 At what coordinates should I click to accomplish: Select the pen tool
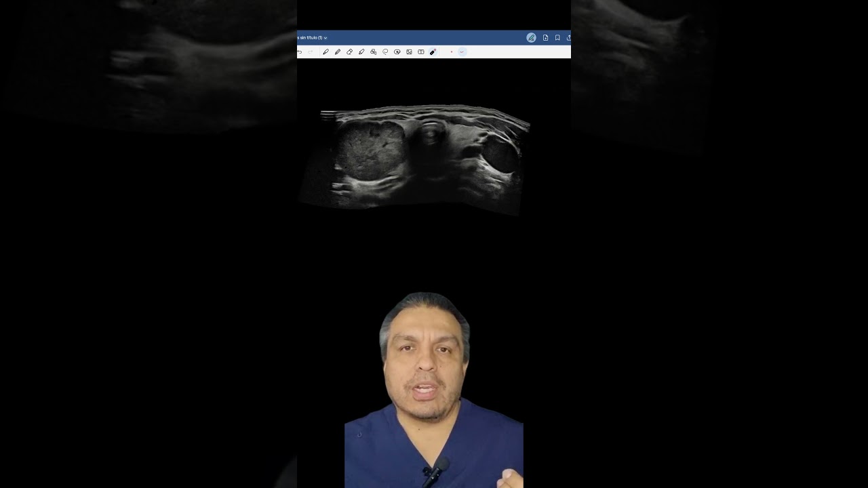click(325, 52)
